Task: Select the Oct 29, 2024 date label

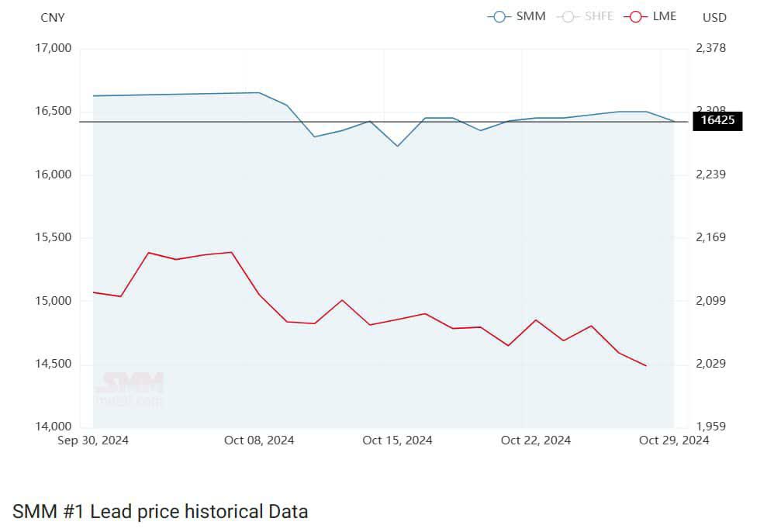Action: click(673, 440)
